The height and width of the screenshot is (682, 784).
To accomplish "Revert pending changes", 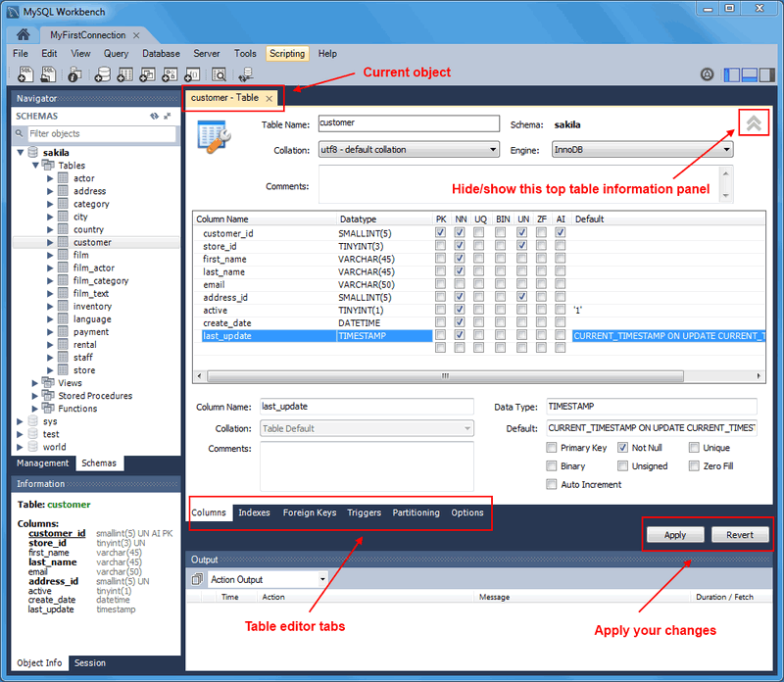I will point(740,535).
